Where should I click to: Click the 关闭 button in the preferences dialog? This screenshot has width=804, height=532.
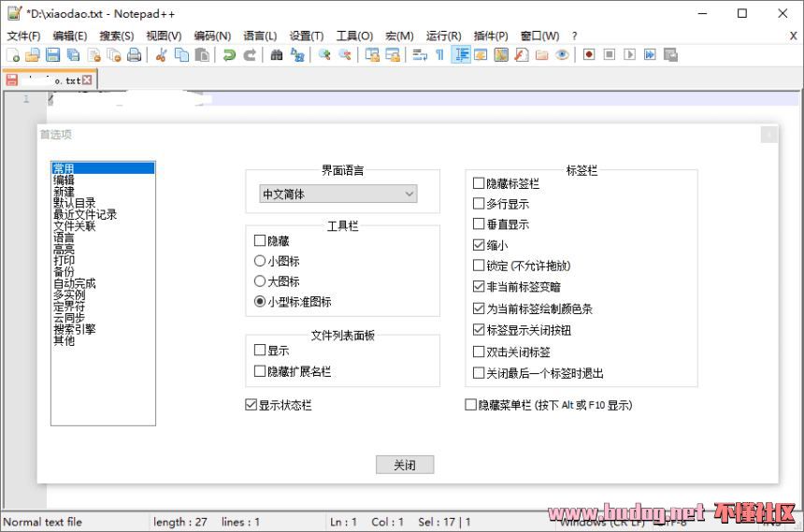[405, 465]
